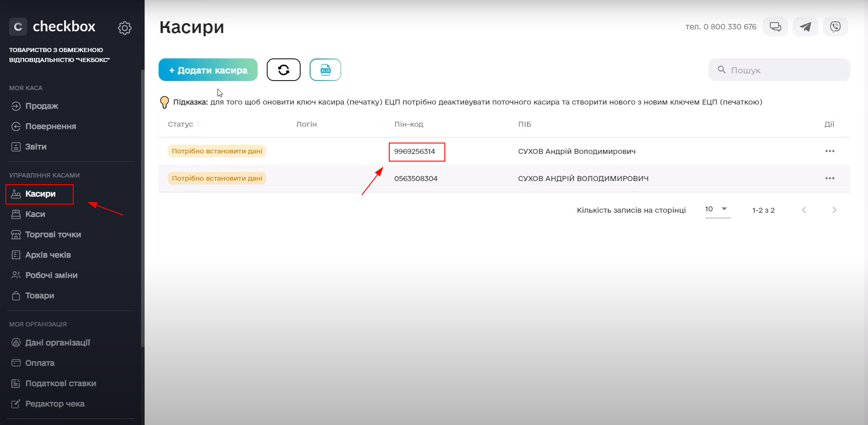Open Податкові ставки
The height and width of the screenshot is (425, 868).
click(53, 383)
